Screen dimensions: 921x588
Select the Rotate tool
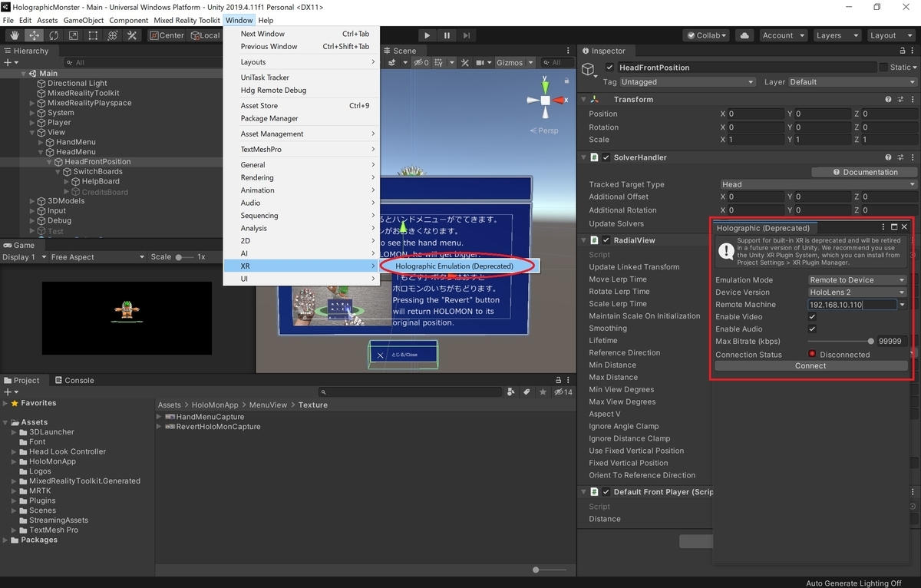coord(54,35)
